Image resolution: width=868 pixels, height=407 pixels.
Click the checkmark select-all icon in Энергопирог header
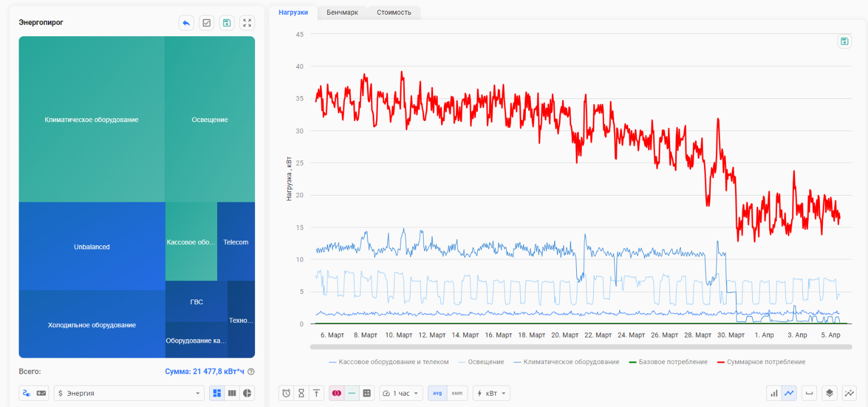[206, 23]
